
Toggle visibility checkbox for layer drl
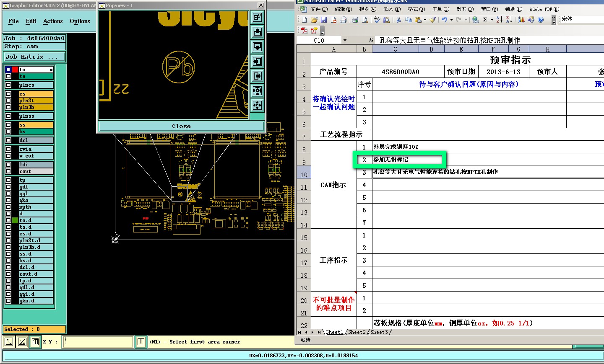point(8,140)
